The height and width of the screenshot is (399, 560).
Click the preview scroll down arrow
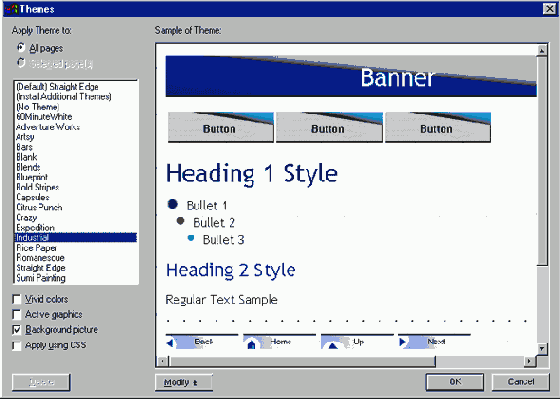[x=542, y=348]
